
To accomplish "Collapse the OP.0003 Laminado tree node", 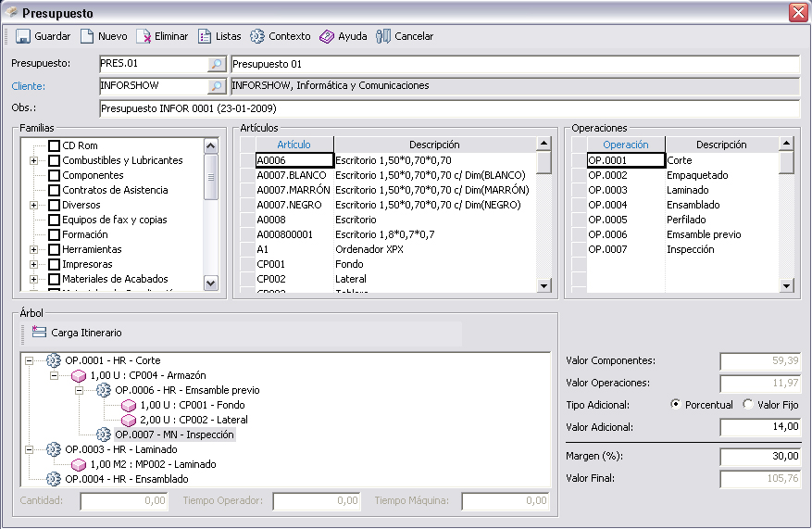I will [x=30, y=449].
